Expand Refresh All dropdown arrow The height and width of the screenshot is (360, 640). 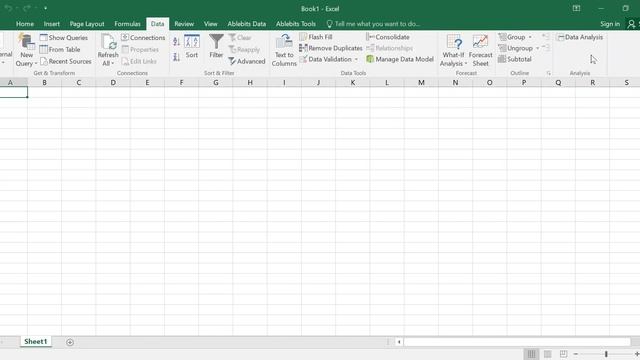pyautogui.click(x=113, y=64)
